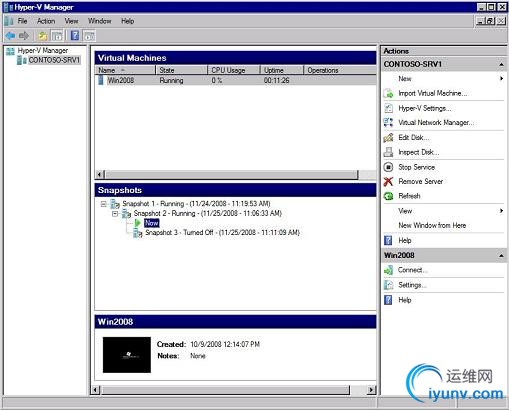Click the green Refresh icon

click(388, 196)
